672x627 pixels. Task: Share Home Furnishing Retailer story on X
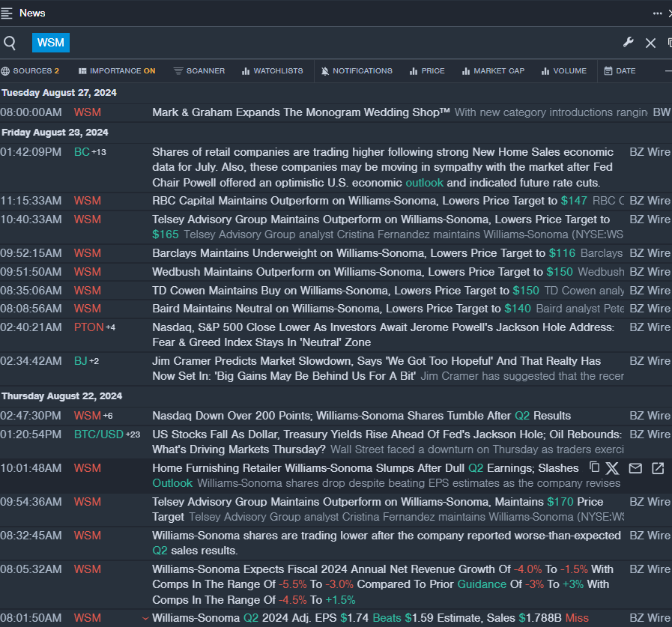pyautogui.click(x=612, y=468)
